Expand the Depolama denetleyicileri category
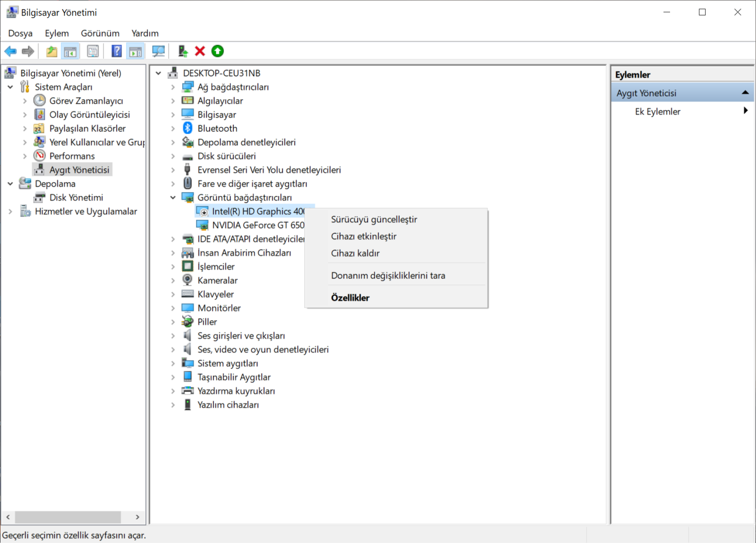 [173, 142]
